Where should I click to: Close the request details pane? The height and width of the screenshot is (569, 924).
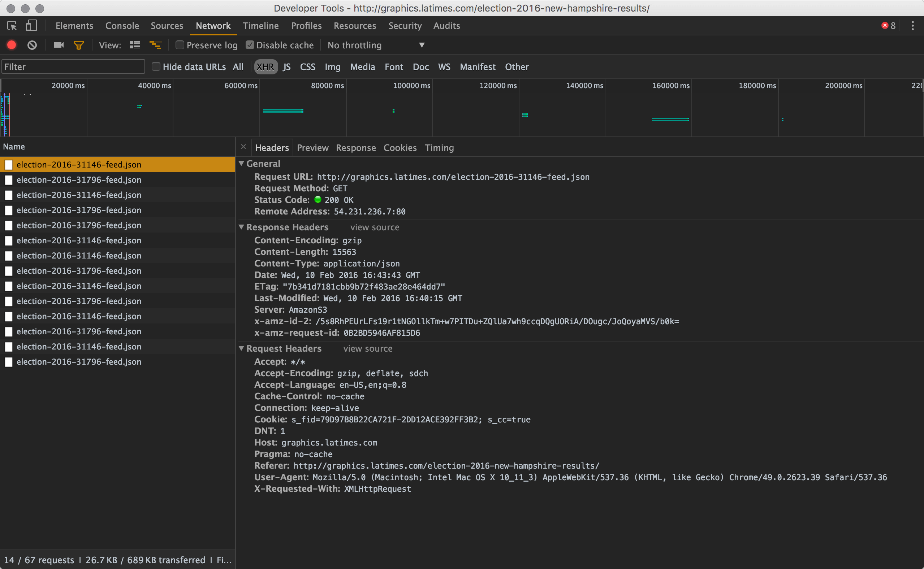tap(243, 147)
